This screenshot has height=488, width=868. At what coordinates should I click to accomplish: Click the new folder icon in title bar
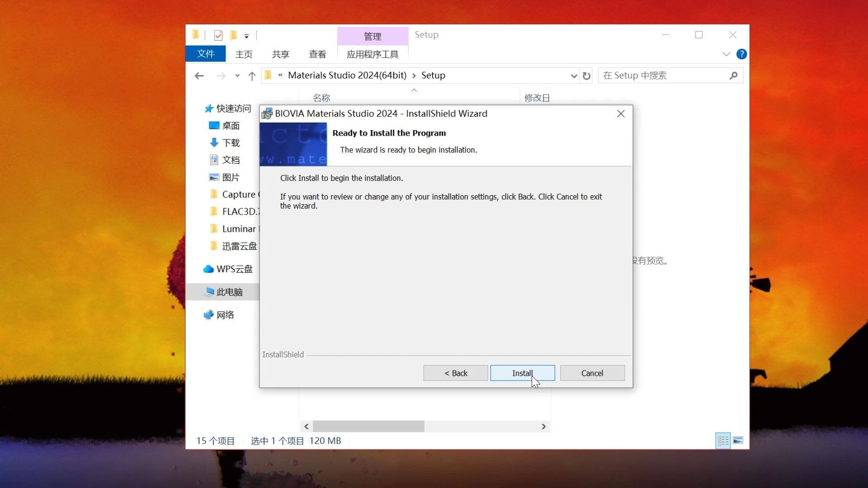(x=233, y=35)
